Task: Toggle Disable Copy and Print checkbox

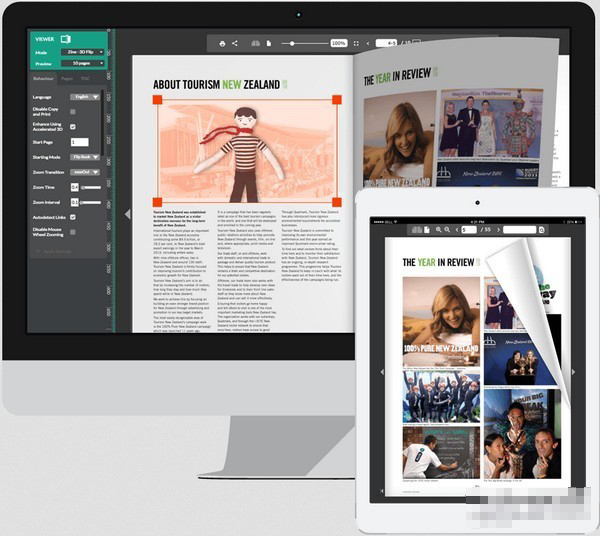Action: coord(73,112)
